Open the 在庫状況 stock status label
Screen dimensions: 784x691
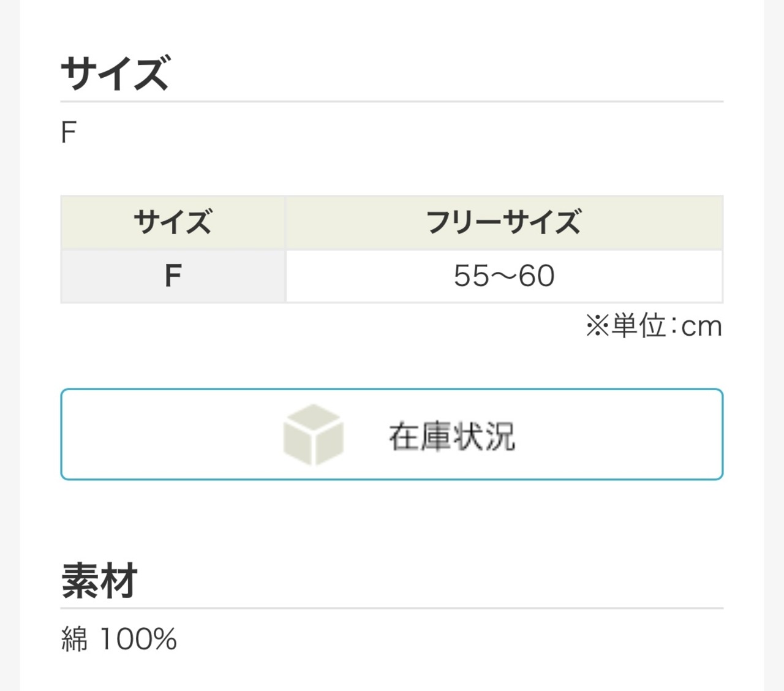[452, 436]
